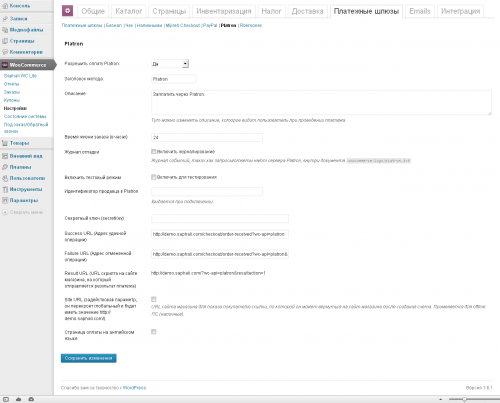Enable the Platron test mode checkbox

point(154,177)
